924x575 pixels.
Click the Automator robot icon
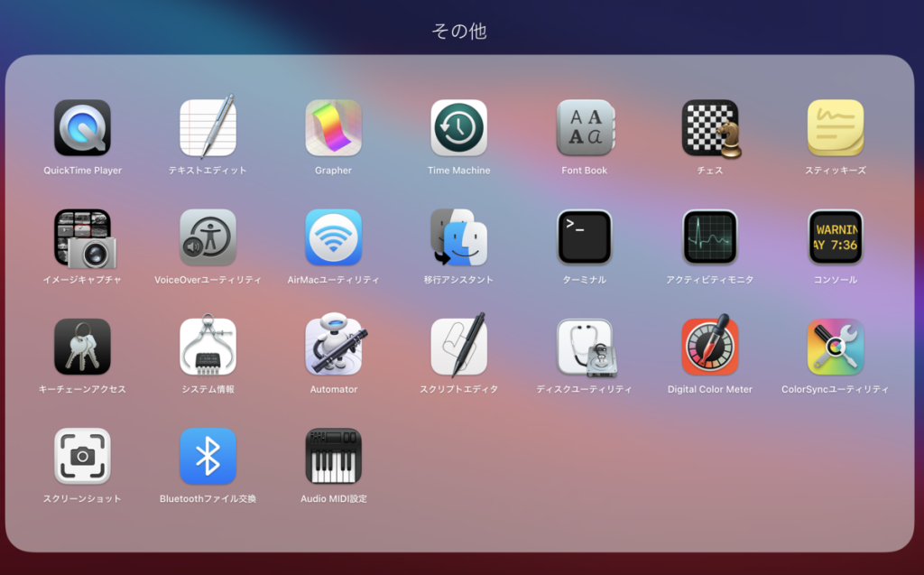[333, 348]
